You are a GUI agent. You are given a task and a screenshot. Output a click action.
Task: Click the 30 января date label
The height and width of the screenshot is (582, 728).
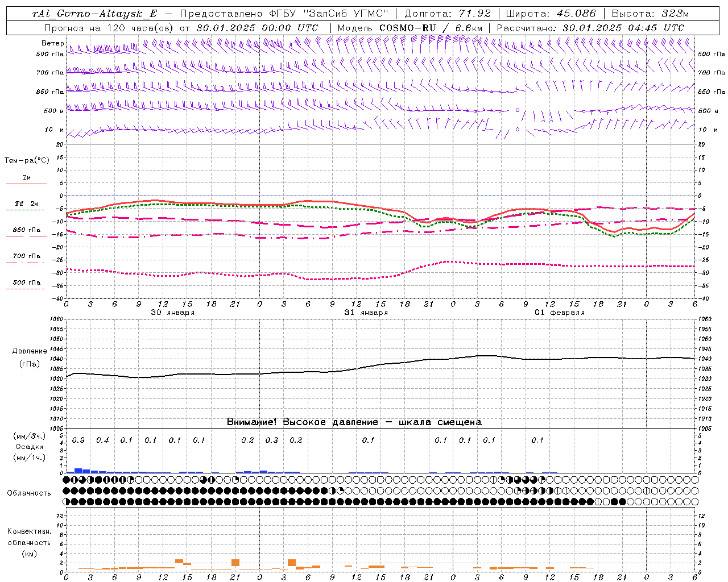point(172,313)
